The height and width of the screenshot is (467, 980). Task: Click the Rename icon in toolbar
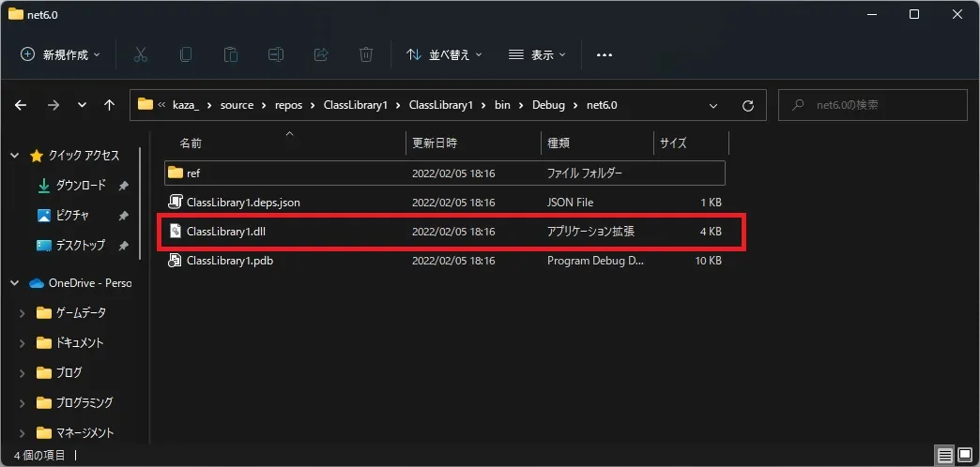coord(276,55)
